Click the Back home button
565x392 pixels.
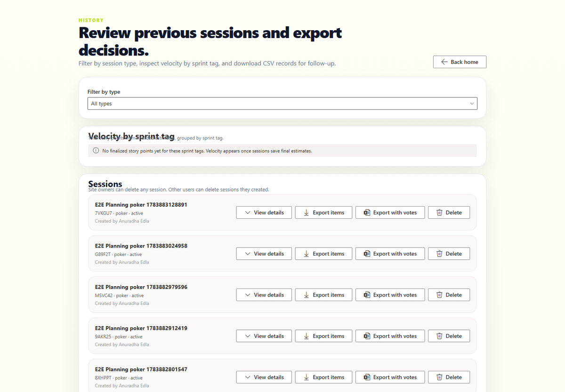coord(460,62)
